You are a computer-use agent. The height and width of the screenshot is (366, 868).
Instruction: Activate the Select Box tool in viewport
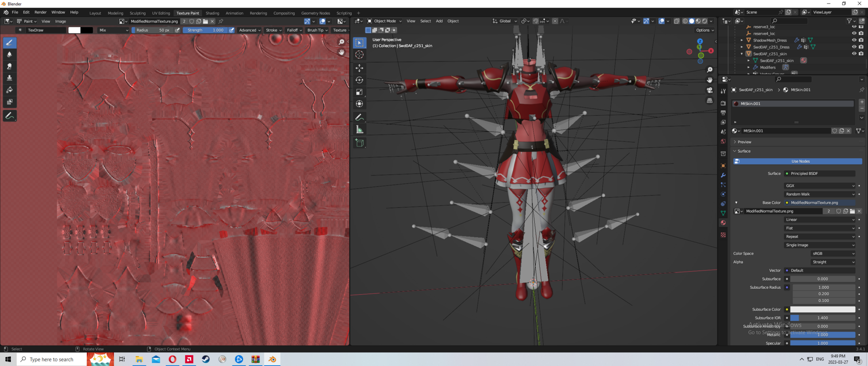[x=359, y=42]
